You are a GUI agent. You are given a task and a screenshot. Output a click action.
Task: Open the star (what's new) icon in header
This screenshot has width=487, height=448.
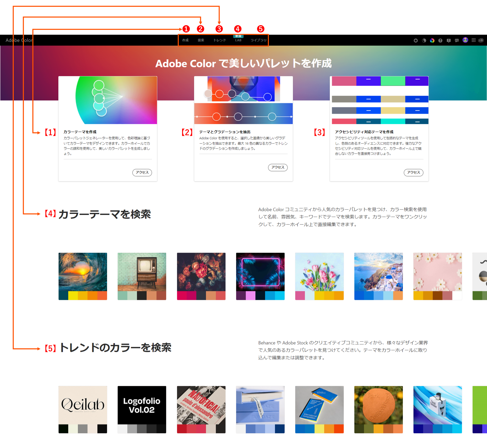point(416,40)
